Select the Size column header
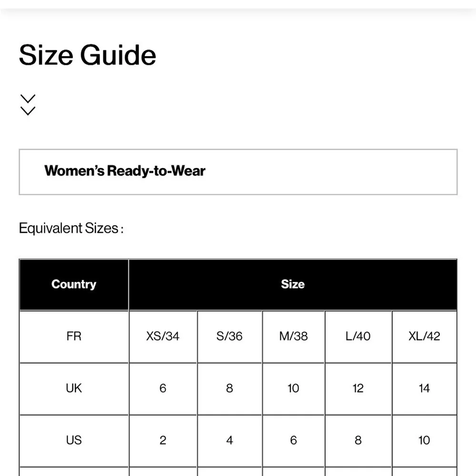Screen dimensions: 476x476 [292, 285]
